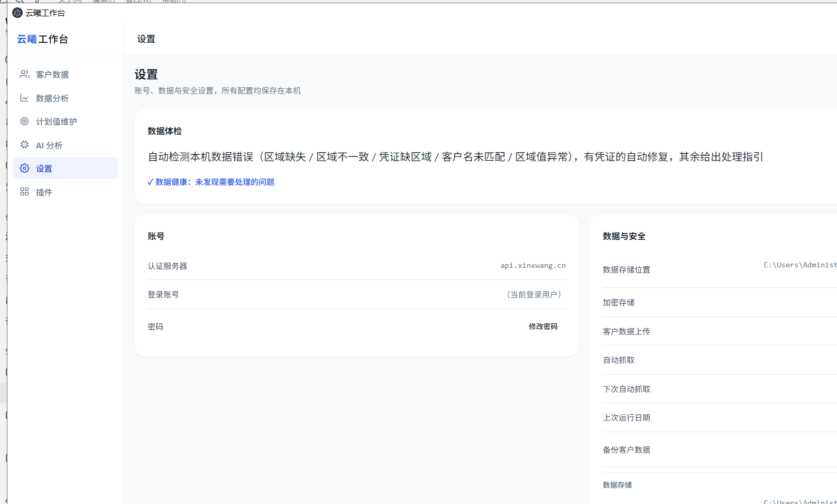
Task: Click the 下次自动抓取 label
Action: (627, 389)
